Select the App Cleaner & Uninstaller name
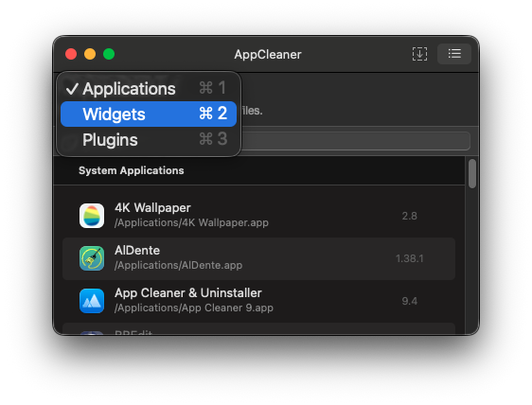 [x=188, y=292]
